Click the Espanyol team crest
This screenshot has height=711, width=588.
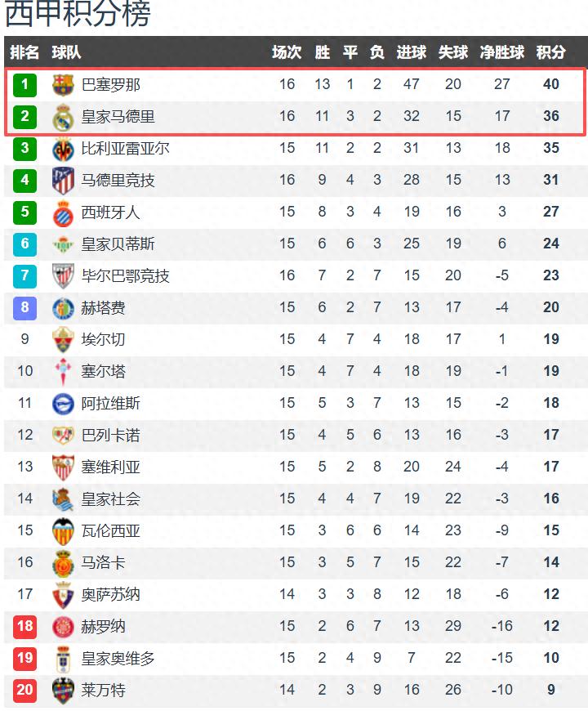point(63,212)
